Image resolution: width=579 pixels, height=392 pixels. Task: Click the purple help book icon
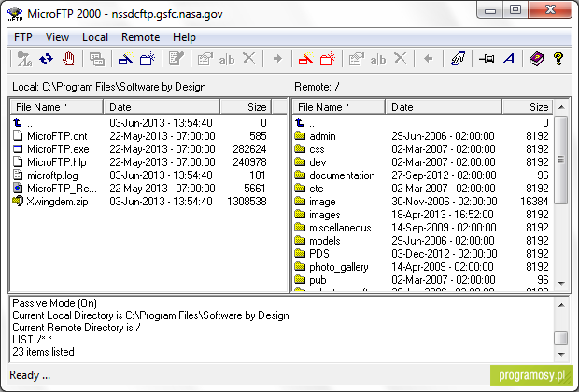tap(537, 59)
